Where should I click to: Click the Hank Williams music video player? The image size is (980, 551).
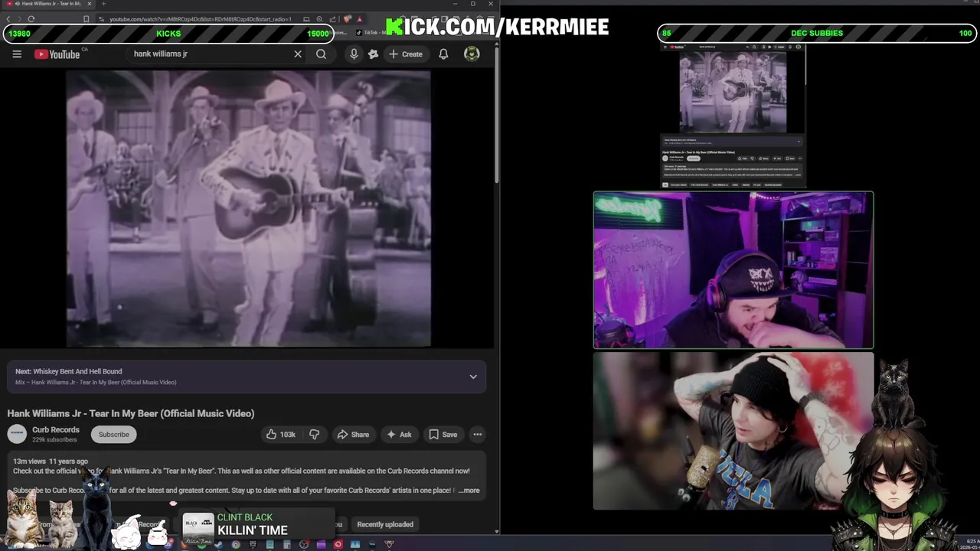point(248,209)
